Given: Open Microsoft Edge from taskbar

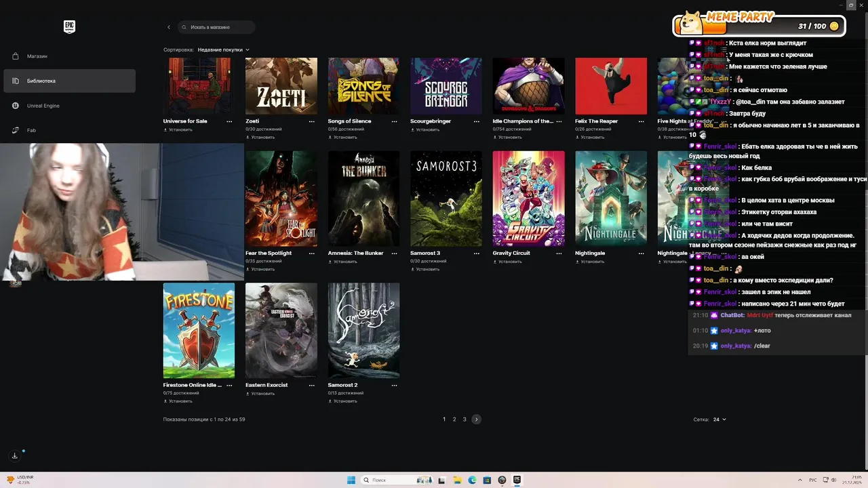Looking at the screenshot, I should 472,480.
